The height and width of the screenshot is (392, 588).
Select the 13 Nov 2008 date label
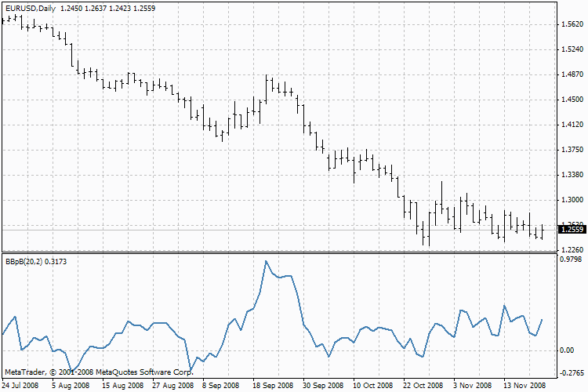click(x=524, y=386)
